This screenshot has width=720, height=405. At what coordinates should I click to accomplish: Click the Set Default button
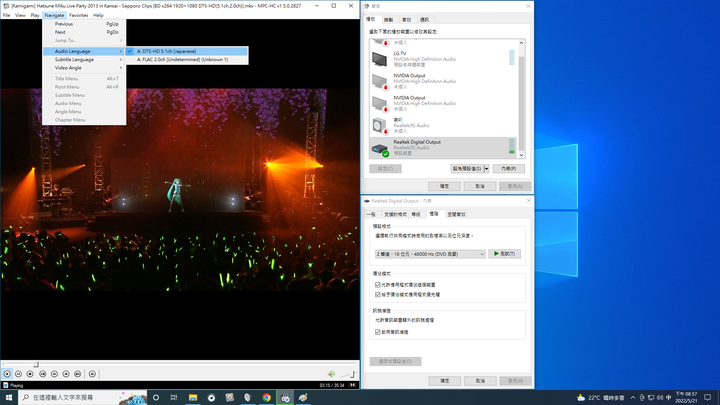coord(467,169)
